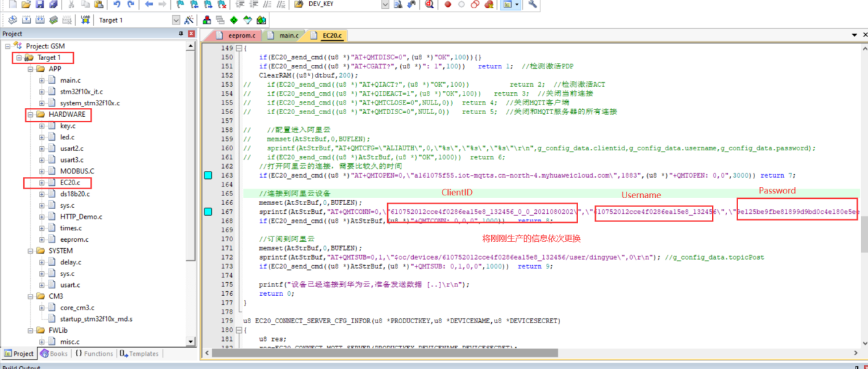Collapse the FWLib group folder

pyautogui.click(x=30, y=331)
